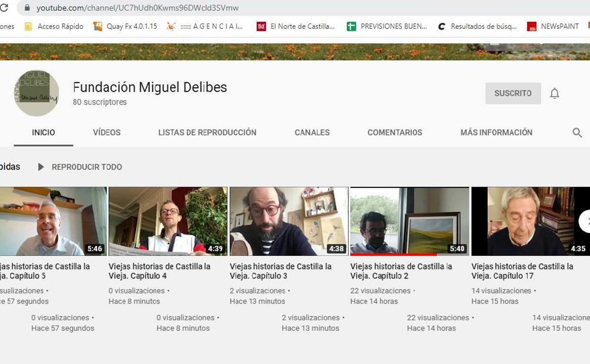Toggle the SUSCRITO subscription button
This screenshot has width=590, height=364.
[x=513, y=94]
